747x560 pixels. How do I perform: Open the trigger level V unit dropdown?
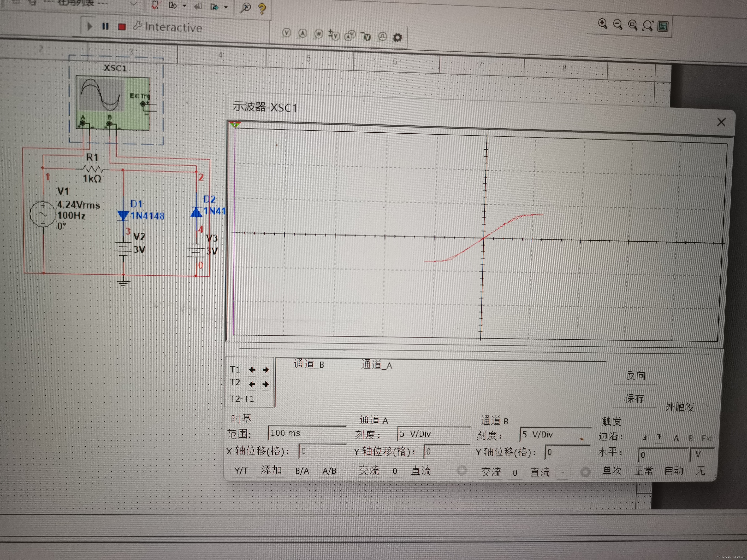coord(701,455)
